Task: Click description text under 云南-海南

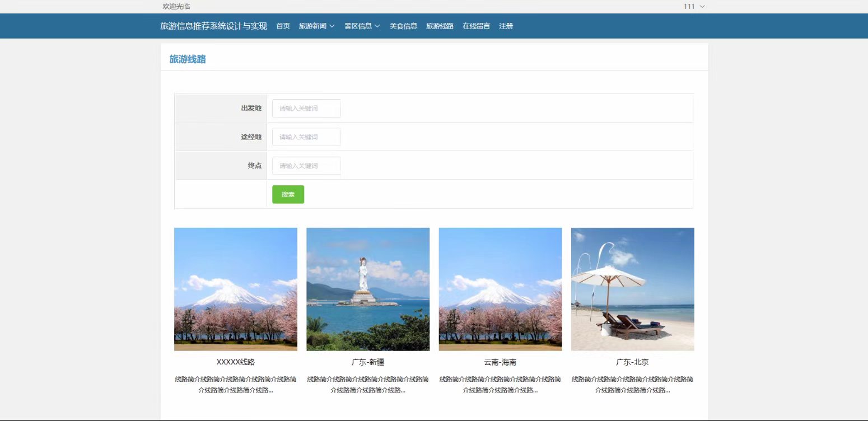Action: [x=500, y=385]
